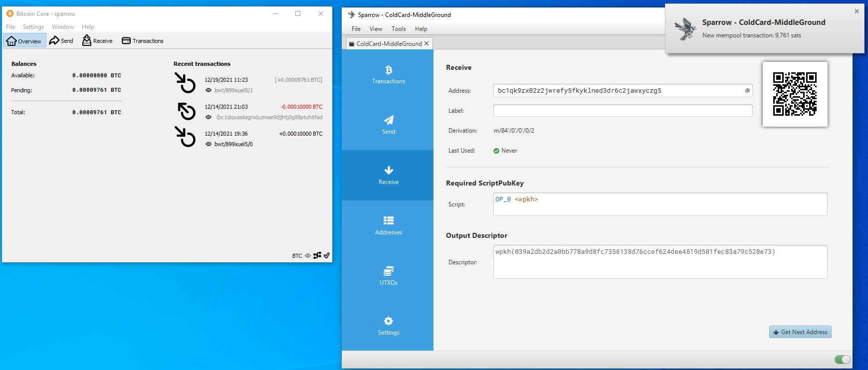Open Sparrow File menu

pyautogui.click(x=356, y=29)
